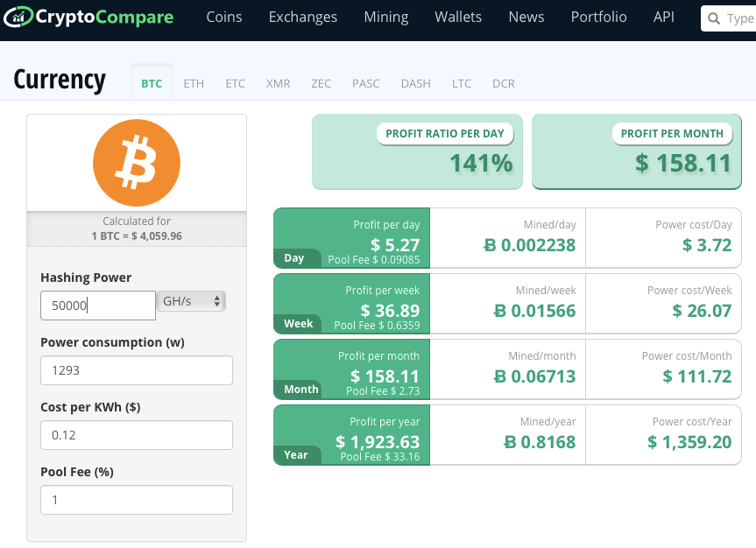Click the API navigation link
Image resolution: width=756 pixels, height=548 pixels.
click(664, 18)
